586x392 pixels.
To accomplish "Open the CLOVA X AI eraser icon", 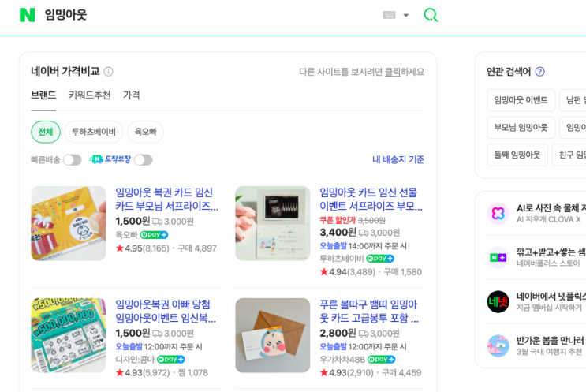I will point(498,213).
